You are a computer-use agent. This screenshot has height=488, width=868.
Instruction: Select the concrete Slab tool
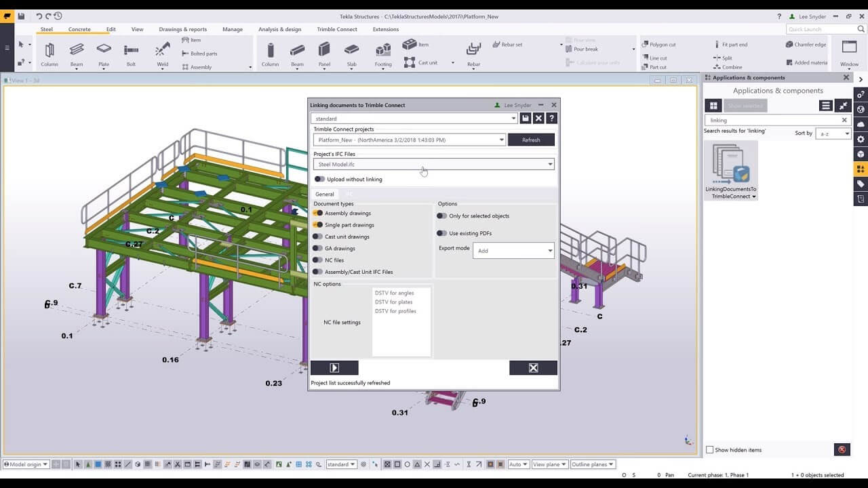pyautogui.click(x=351, y=54)
